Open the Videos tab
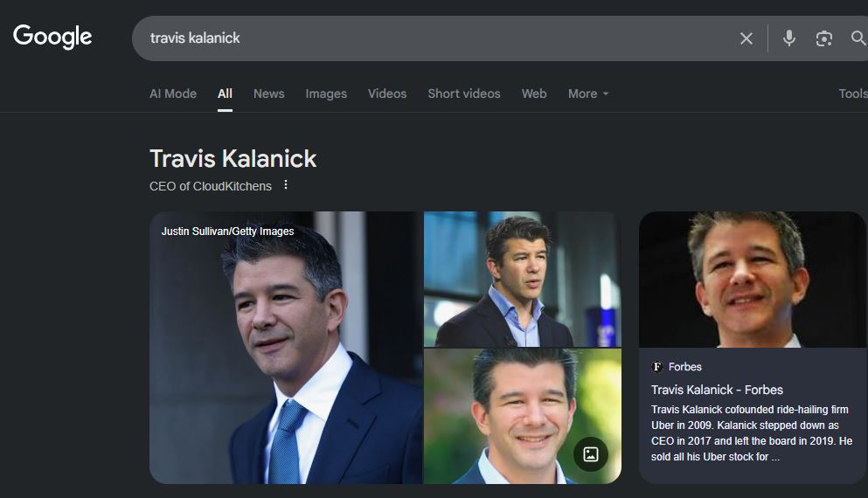Screen dimensions: 868x498 tap(387, 93)
